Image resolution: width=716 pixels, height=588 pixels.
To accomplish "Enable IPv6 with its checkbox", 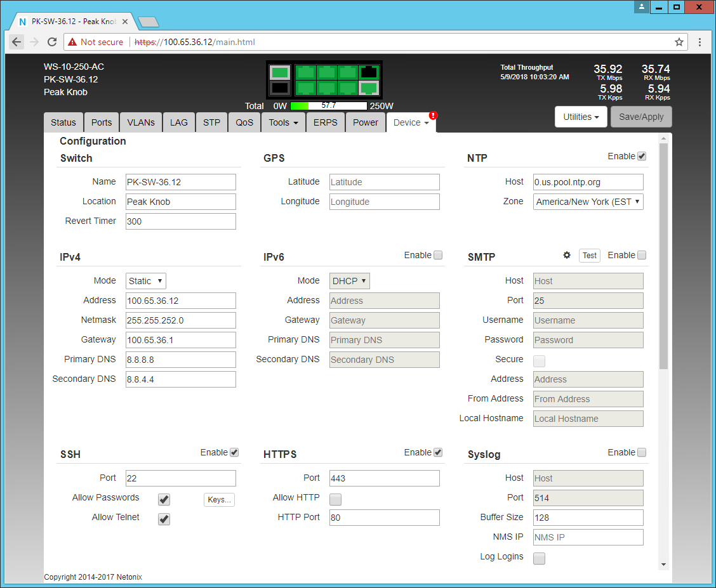I will tap(438, 255).
